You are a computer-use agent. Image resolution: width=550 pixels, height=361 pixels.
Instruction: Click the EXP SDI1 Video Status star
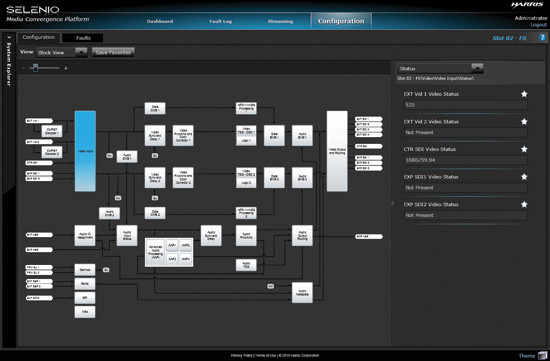point(524,177)
